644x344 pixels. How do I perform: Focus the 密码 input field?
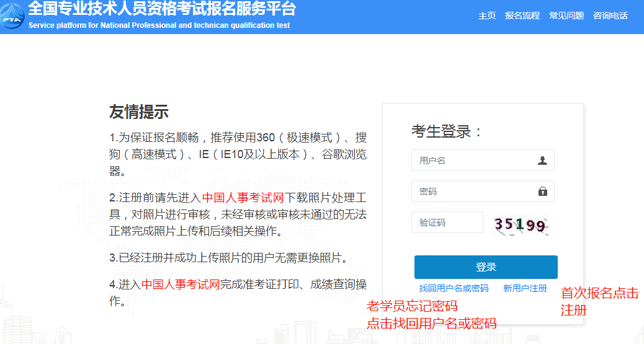[483, 192]
